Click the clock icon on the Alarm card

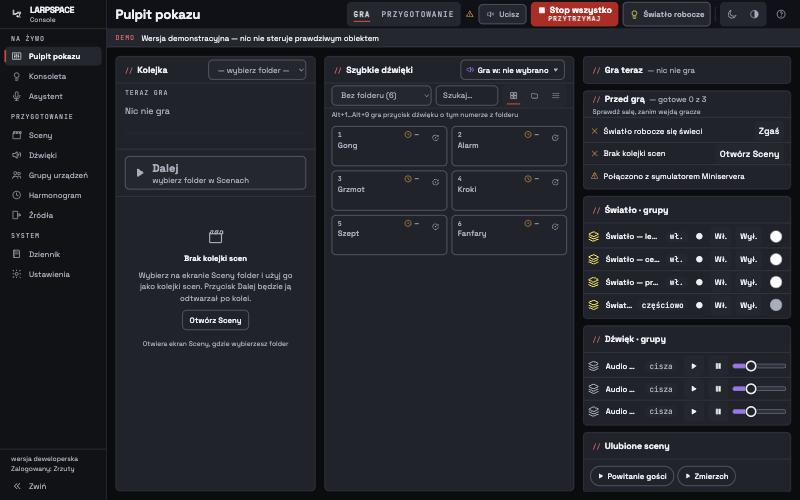pyautogui.click(x=528, y=135)
